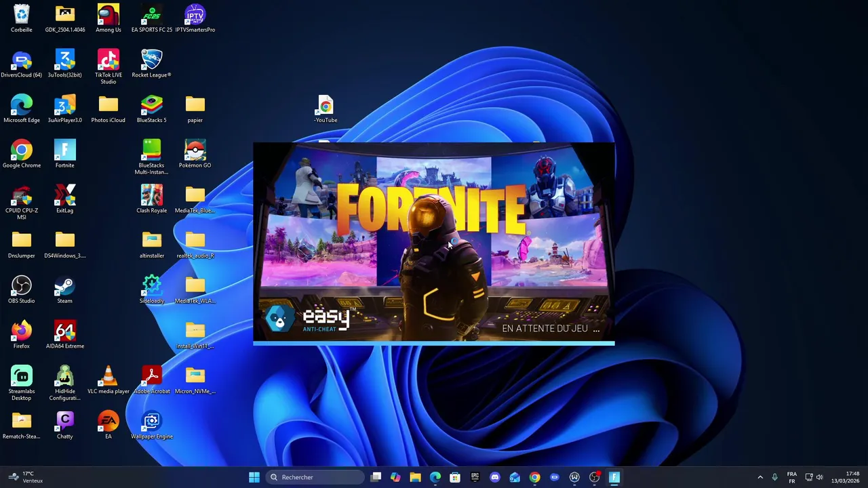Open the 17:48 clock and date panel
This screenshot has height=488, width=868.
coord(846,477)
